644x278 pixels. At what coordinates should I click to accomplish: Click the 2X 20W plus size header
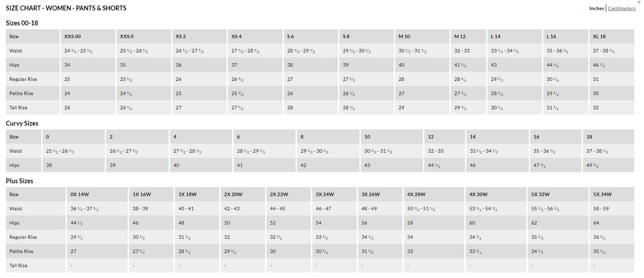coord(233,194)
